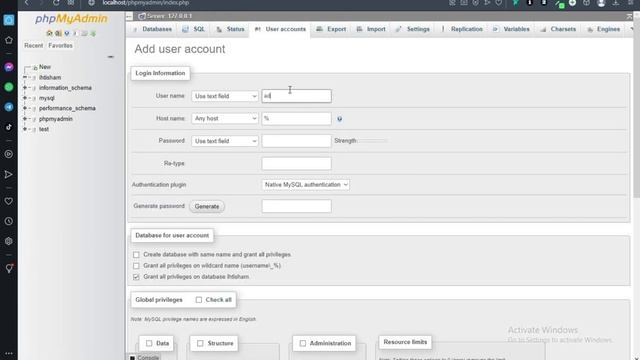The width and height of the screenshot is (640, 360).
Task: Open the Password 'Use text field' dropdown
Action: [225, 141]
